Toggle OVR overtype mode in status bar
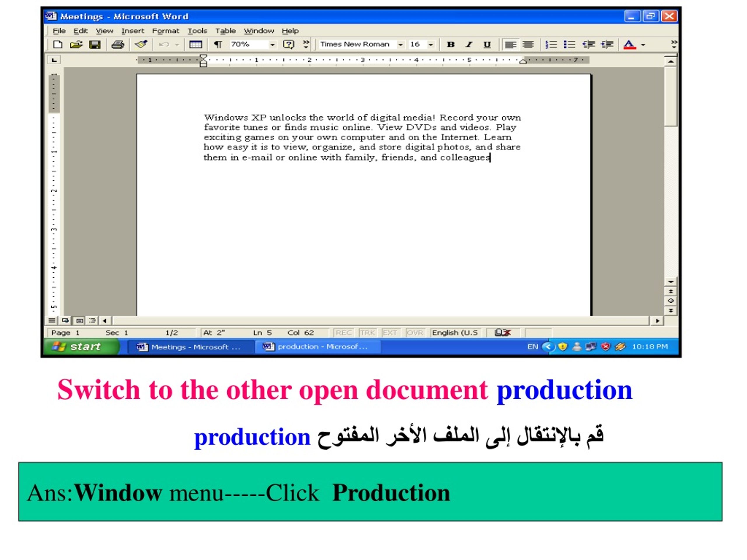 pyautogui.click(x=415, y=333)
